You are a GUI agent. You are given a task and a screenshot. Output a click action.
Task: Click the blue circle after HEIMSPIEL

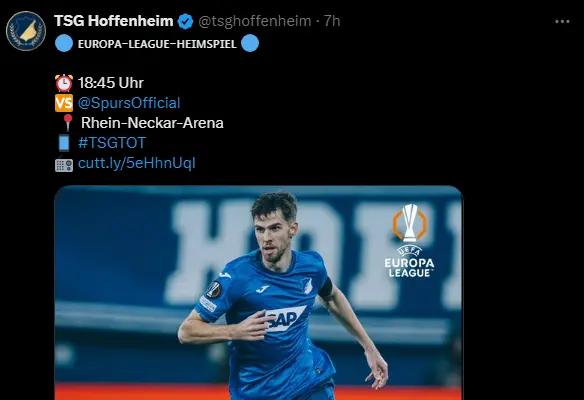pyautogui.click(x=250, y=43)
